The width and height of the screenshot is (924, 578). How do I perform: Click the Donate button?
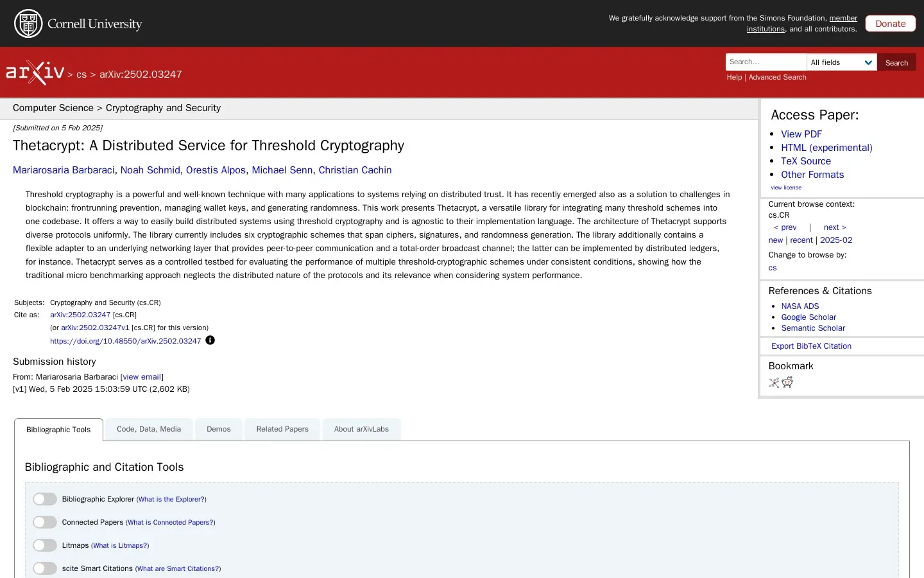tap(891, 24)
